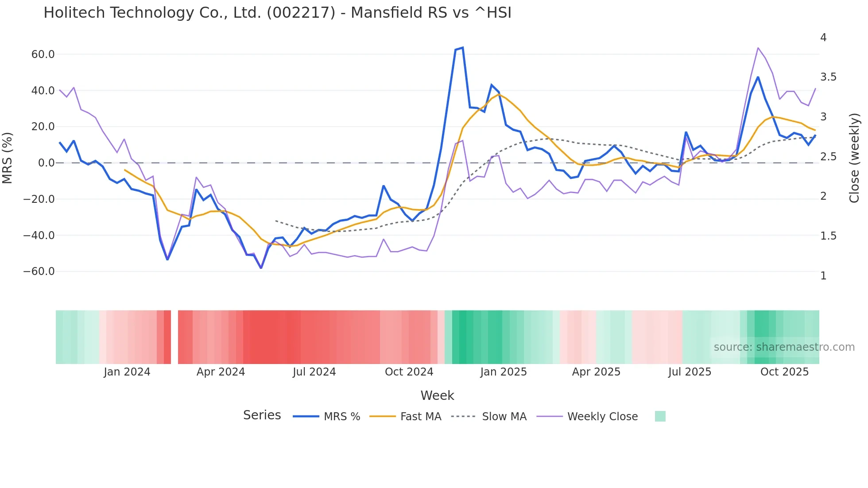Image resolution: width=868 pixels, height=488 pixels.
Task: Click the 'Jan 2024' x-axis label
Action: coord(127,372)
